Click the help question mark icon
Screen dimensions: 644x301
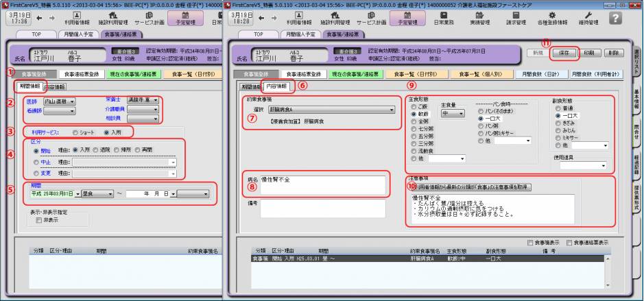[624, 17]
